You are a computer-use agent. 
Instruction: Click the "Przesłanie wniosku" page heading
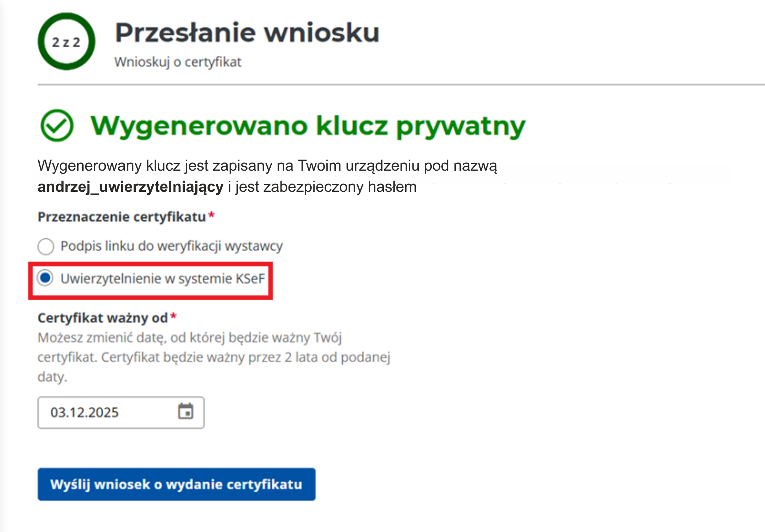[247, 33]
